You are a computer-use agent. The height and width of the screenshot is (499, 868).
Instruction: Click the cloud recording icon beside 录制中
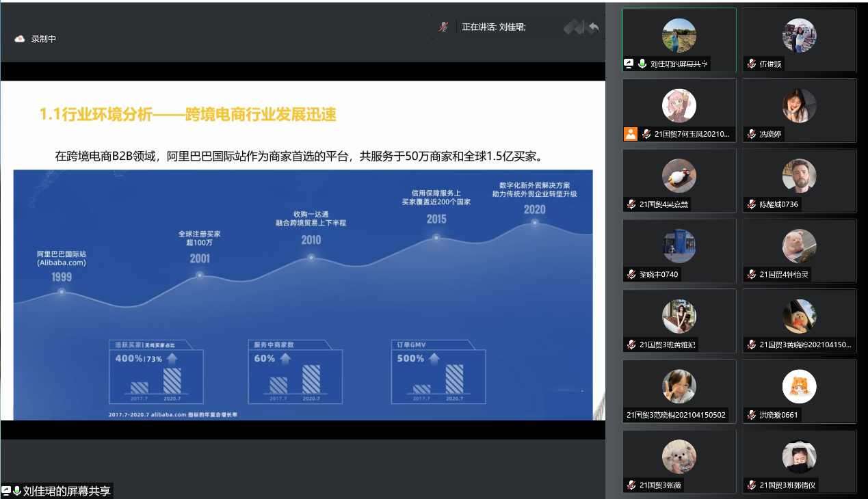click(20, 39)
